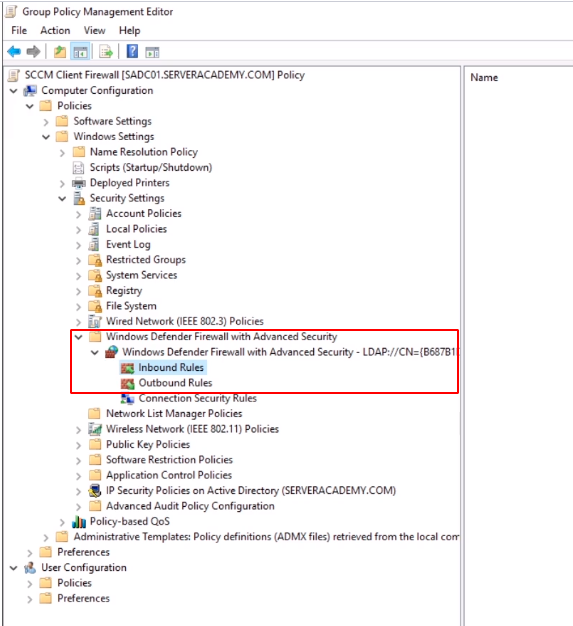Select Connection Security Rules icon
The height and width of the screenshot is (626, 573).
point(128,398)
